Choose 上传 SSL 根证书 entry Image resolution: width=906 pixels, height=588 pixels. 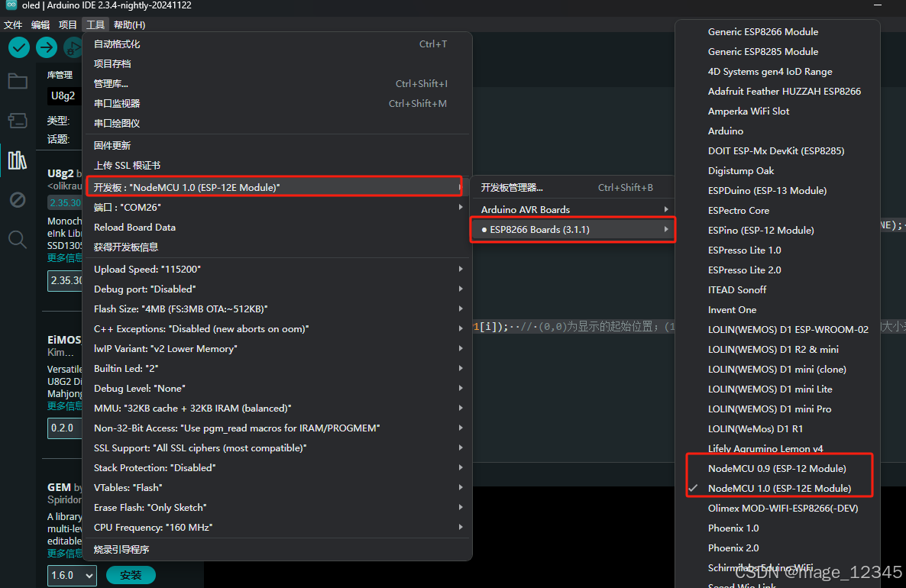(277, 165)
